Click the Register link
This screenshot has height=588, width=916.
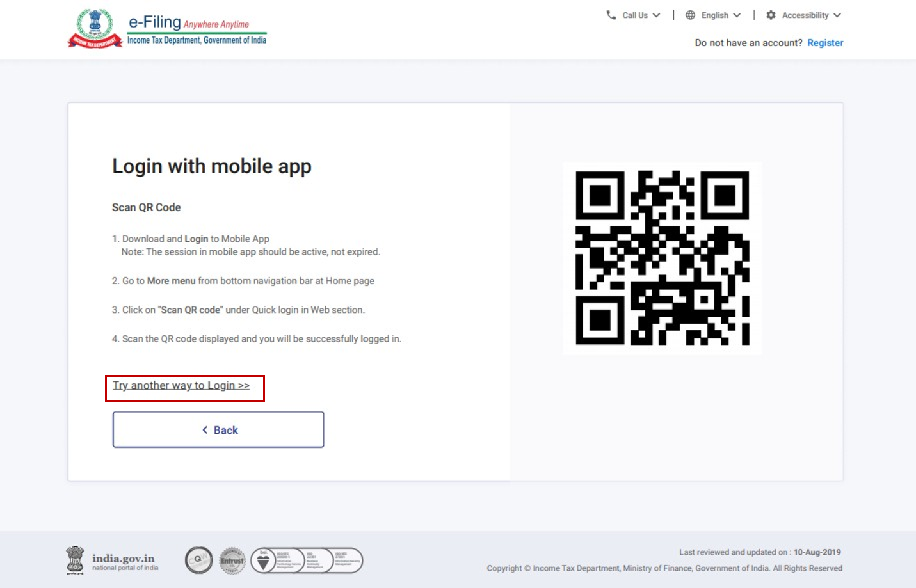pos(824,43)
